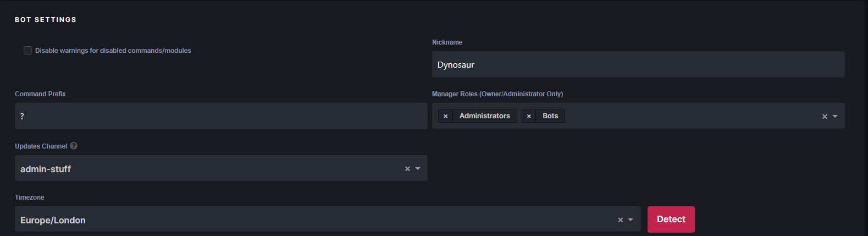Click into the Nickname field containing Dynosaur
The width and height of the screenshot is (868, 236).
tap(638, 64)
